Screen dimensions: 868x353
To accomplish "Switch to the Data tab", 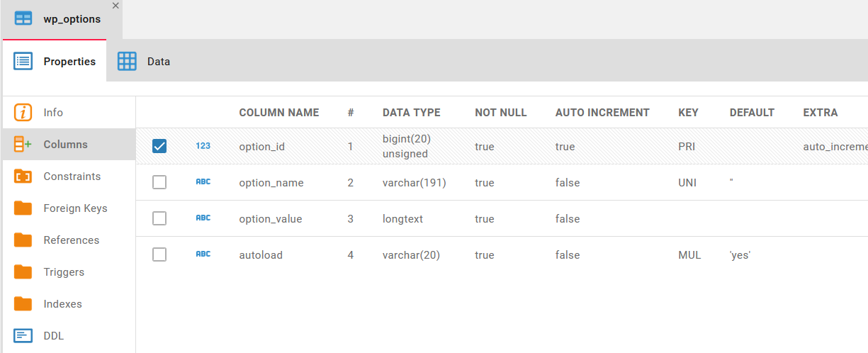I will (144, 62).
